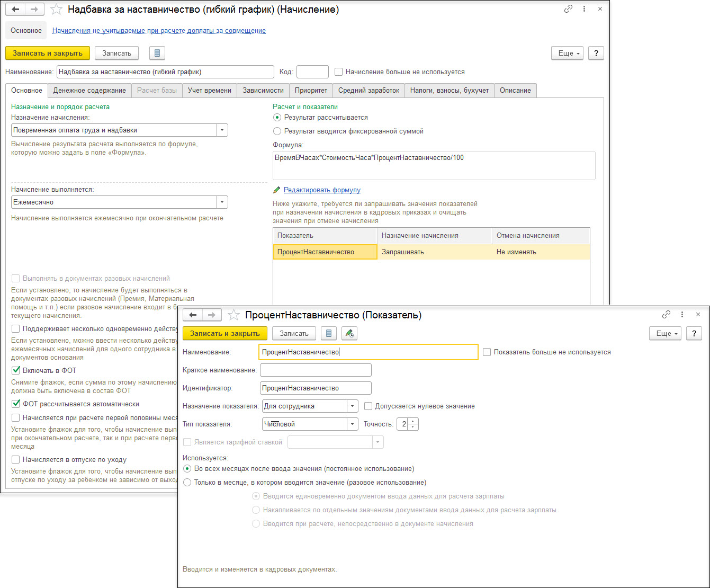Open help (?) in Показатель window
The height and width of the screenshot is (588, 710).
point(694,333)
